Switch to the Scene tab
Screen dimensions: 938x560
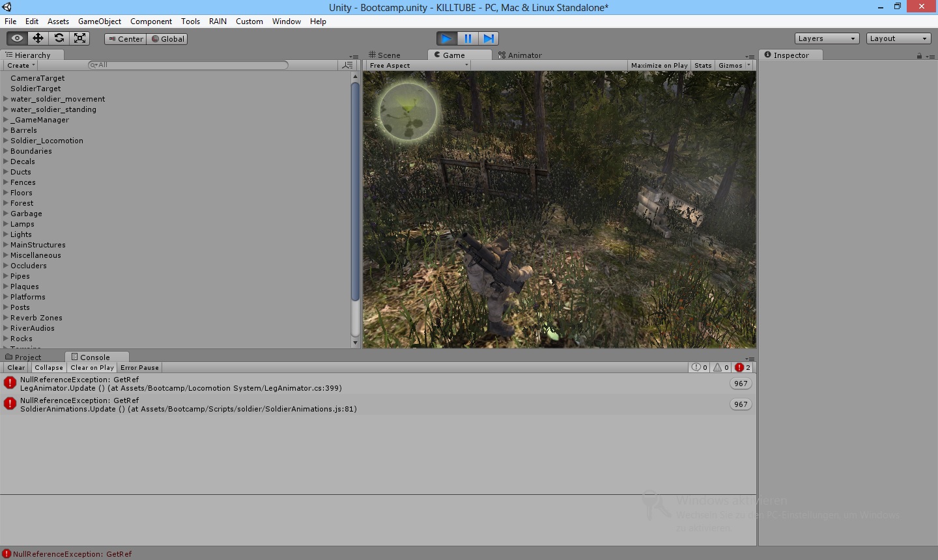(385, 55)
